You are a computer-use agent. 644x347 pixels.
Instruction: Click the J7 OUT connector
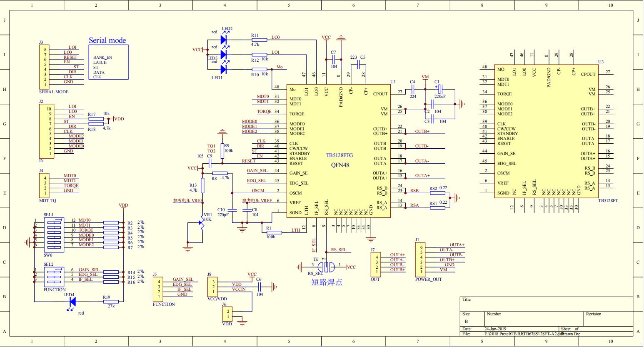(376, 264)
